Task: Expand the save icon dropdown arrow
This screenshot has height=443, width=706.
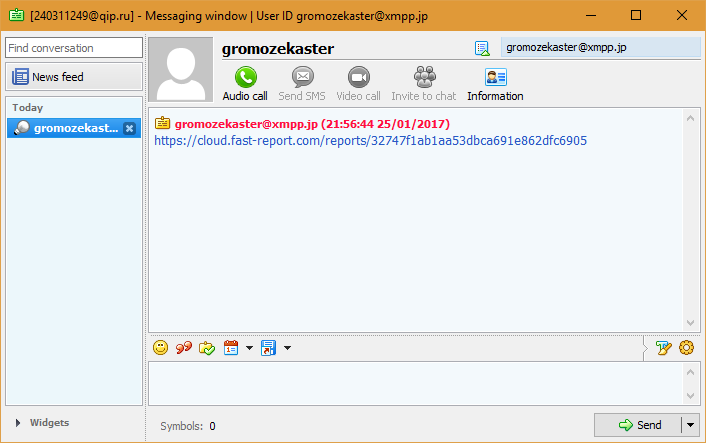Action: pyautogui.click(x=287, y=348)
